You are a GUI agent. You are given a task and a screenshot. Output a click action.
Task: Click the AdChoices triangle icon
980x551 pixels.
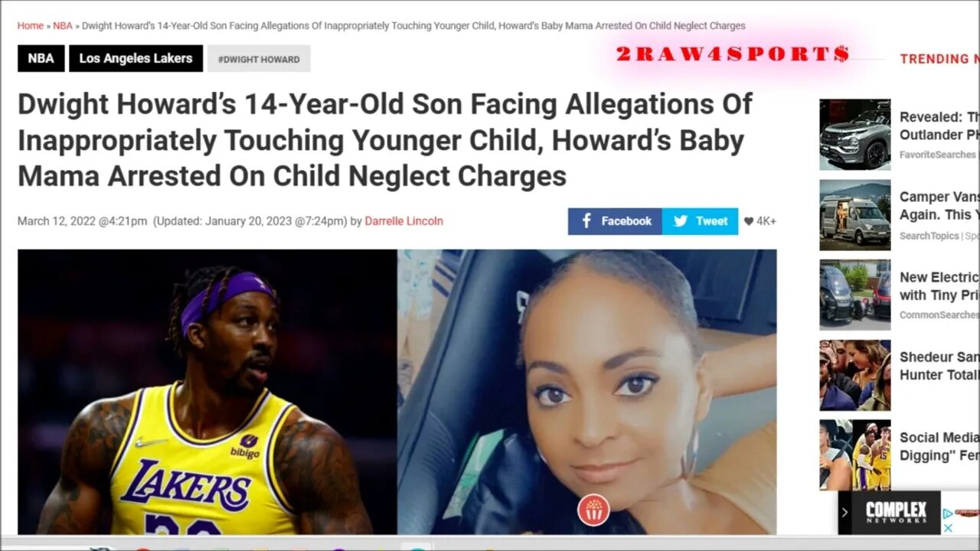point(947,514)
